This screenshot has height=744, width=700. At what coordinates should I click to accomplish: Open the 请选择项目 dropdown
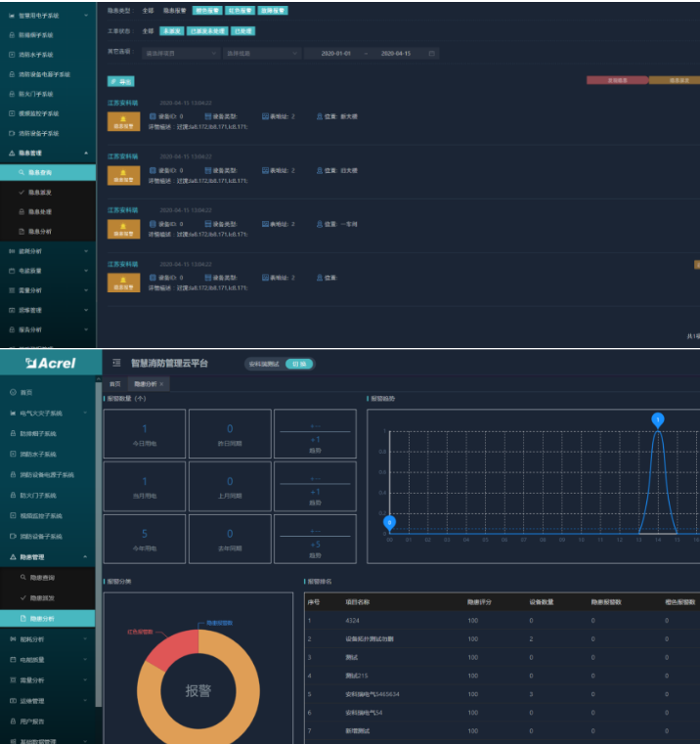181,53
